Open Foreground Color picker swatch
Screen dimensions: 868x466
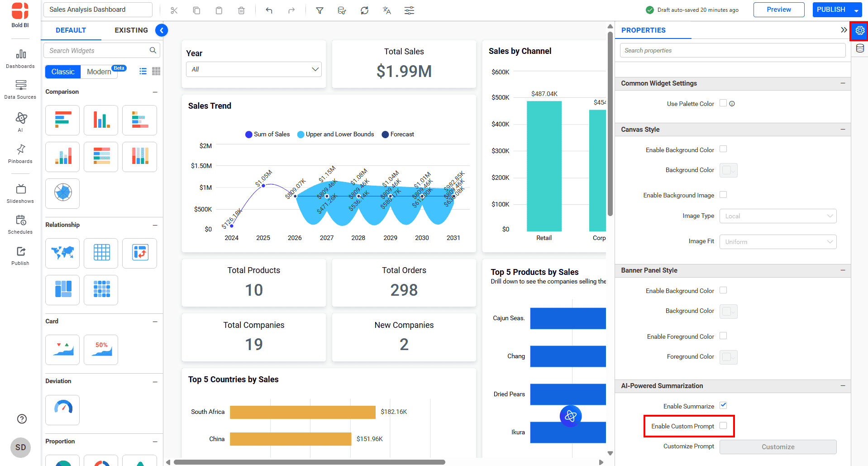[729, 357]
